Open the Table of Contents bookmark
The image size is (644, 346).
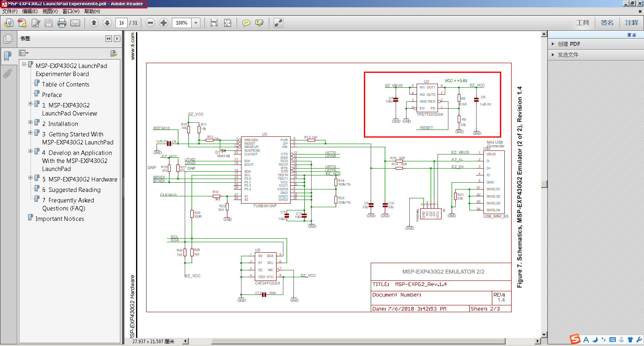tap(66, 84)
